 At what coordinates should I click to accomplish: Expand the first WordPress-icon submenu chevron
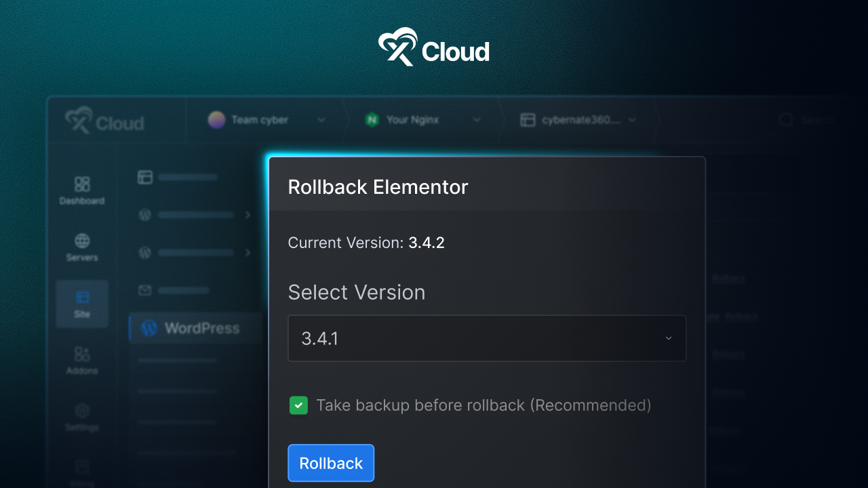248,215
